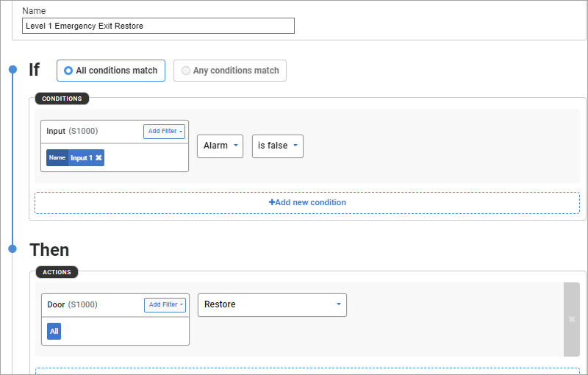Click the timeline dot beside If
Screen dimensions: 588x375
pos(12,70)
